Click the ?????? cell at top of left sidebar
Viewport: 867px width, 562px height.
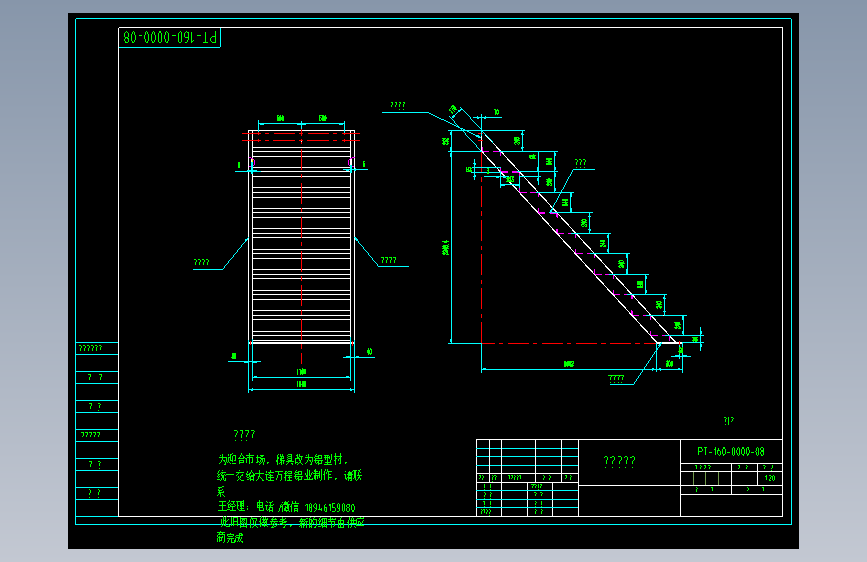coord(97,348)
